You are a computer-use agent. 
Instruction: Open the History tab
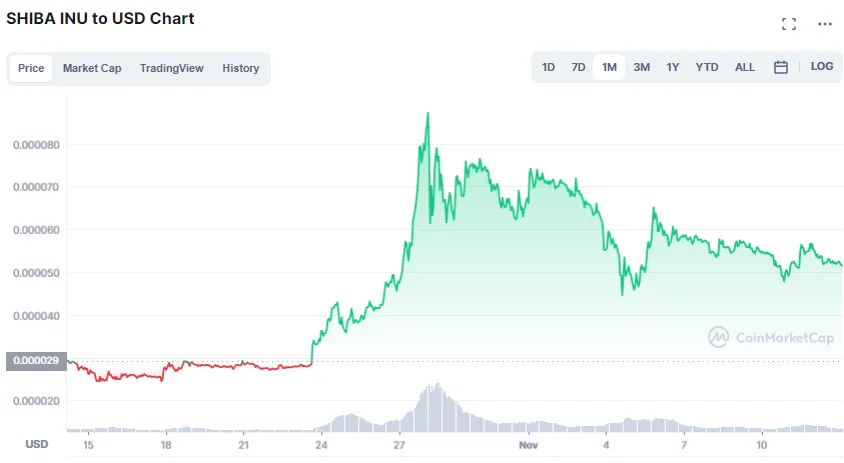click(241, 68)
